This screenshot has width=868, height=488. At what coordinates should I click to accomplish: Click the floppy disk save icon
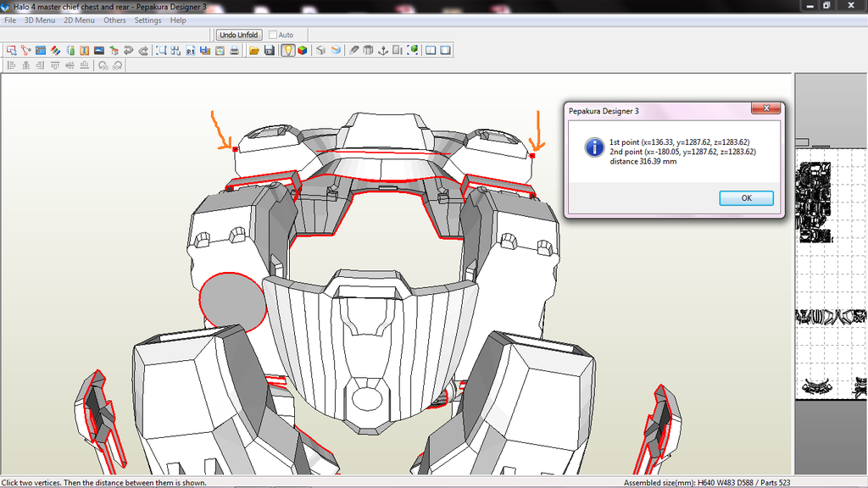[x=269, y=51]
